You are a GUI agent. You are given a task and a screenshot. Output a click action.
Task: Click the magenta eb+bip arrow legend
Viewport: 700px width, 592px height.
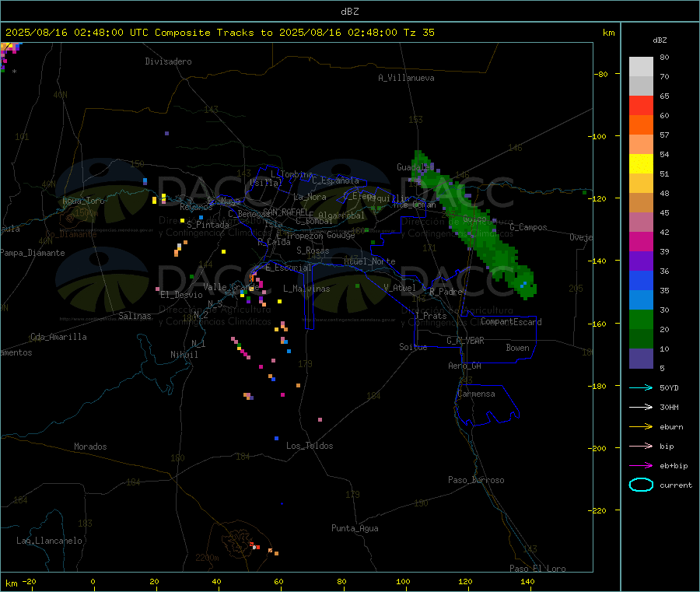(x=641, y=465)
